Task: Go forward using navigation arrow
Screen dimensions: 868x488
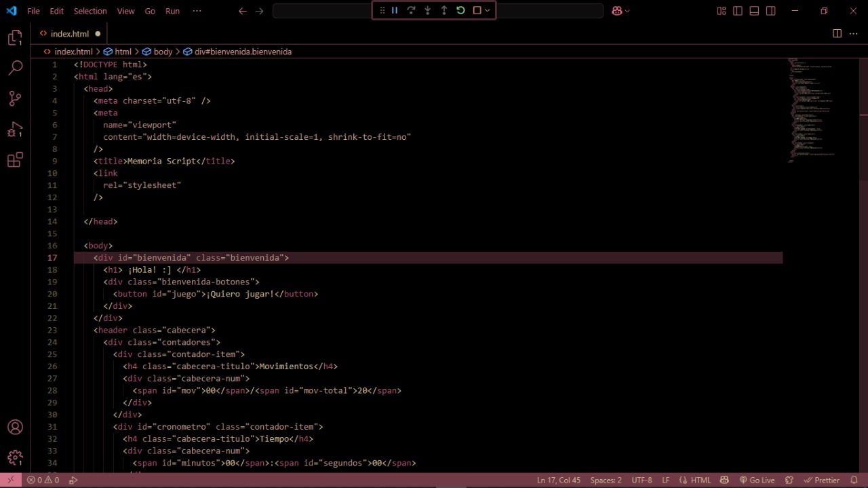Action: click(259, 11)
